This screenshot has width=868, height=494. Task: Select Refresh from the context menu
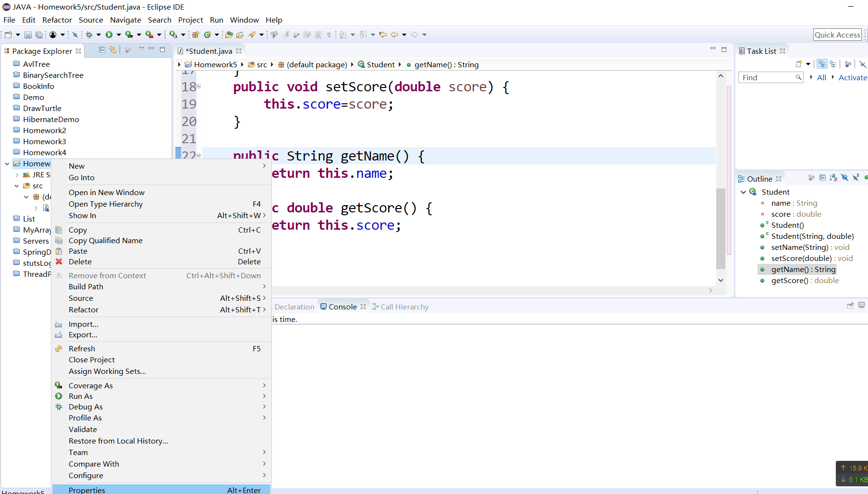pos(162,348)
